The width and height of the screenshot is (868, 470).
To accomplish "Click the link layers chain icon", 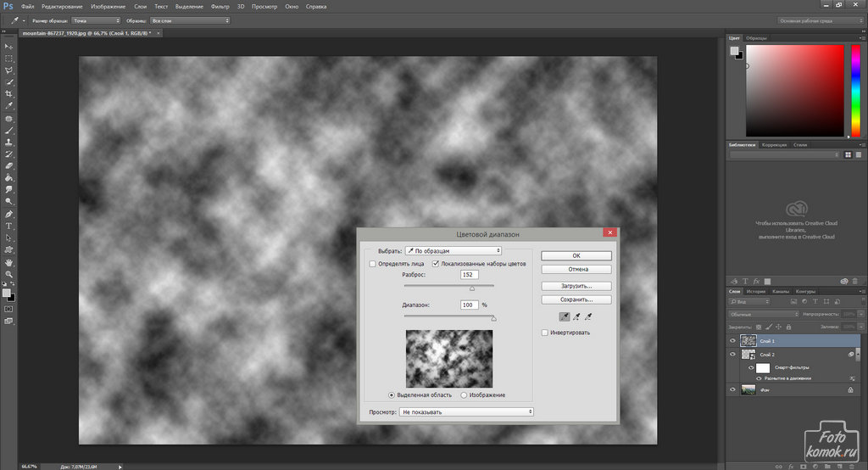I will click(779, 467).
